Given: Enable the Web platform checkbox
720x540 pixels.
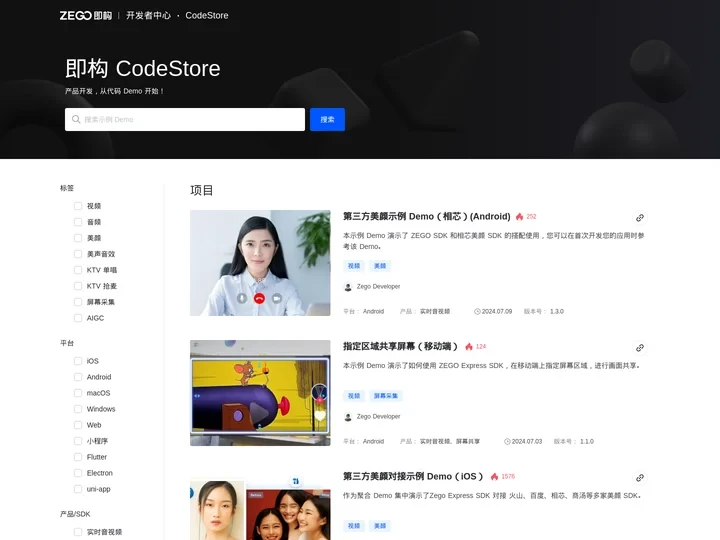Looking at the screenshot, I should [78, 425].
